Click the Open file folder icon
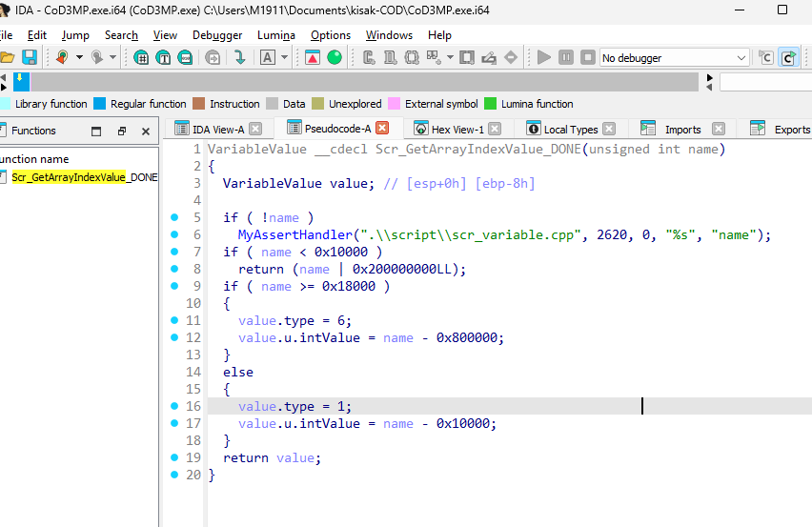Image resolution: width=812 pixels, height=527 pixels. pos(7,57)
